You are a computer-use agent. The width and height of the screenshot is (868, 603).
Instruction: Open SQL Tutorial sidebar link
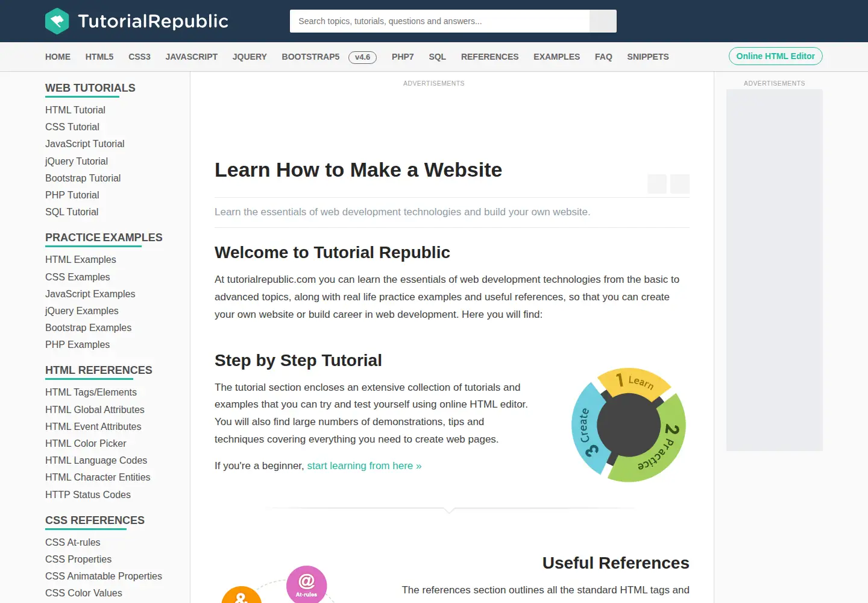(72, 212)
